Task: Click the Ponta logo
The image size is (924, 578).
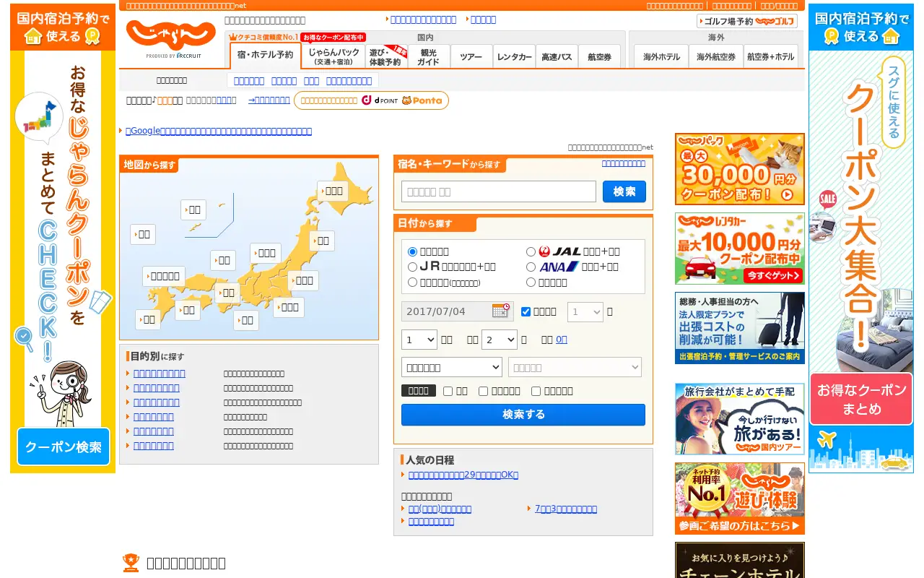Action: pyautogui.click(x=422, y=100)
